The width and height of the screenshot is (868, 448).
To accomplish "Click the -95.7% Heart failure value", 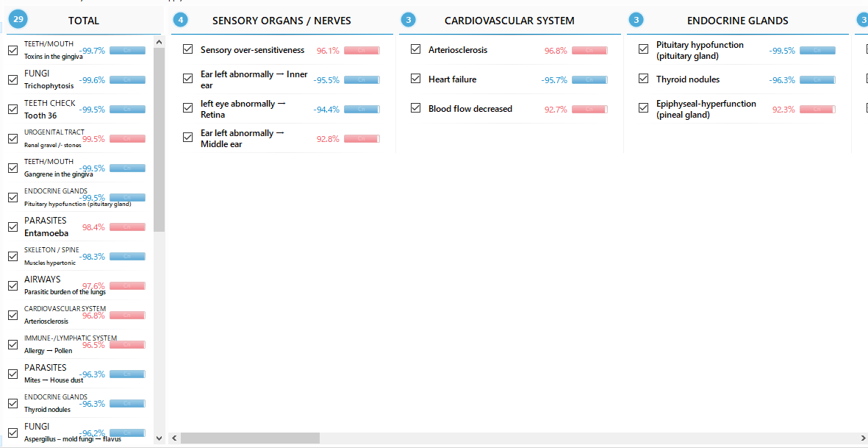I will (554, 79).
